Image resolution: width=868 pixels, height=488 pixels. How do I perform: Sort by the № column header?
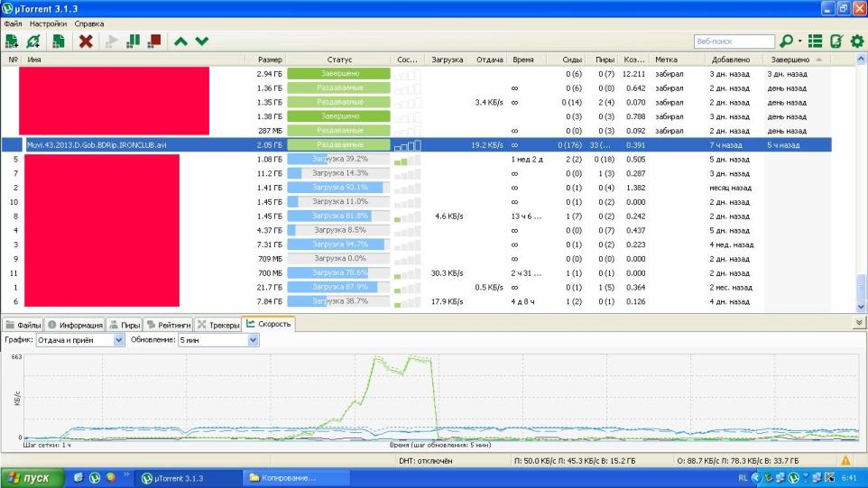point(13,60)
